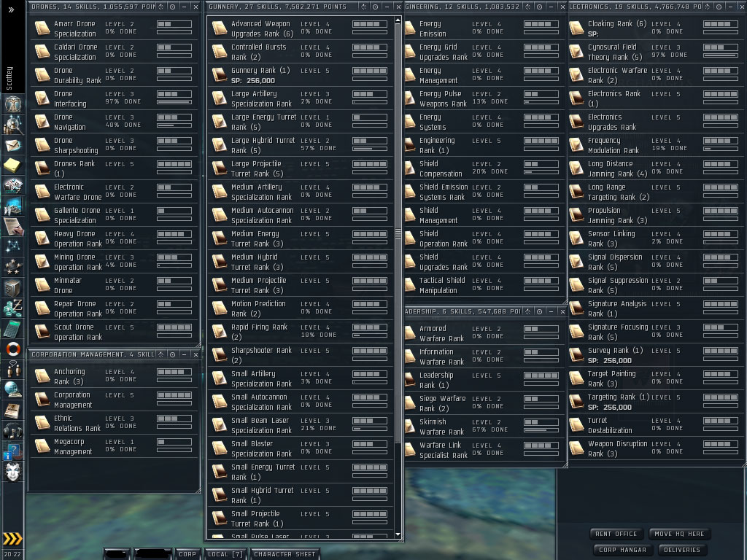Select the "Megacorp Management" skill row

(115, 447)
